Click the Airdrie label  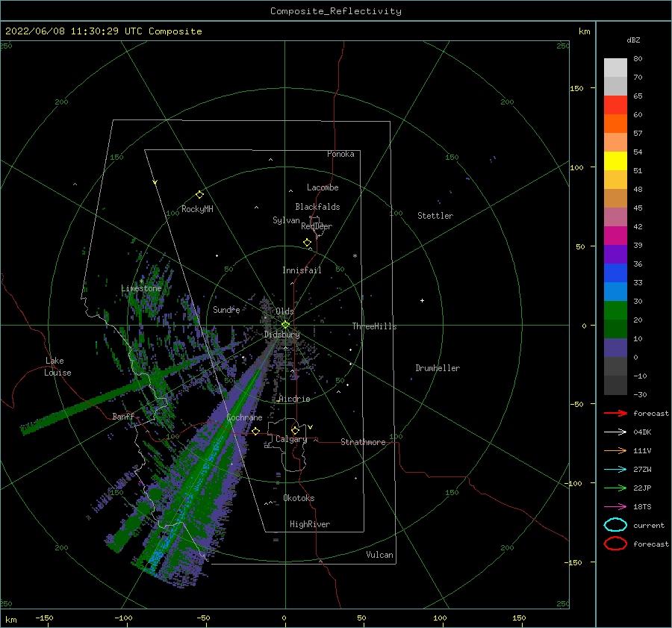coord(294,399)
